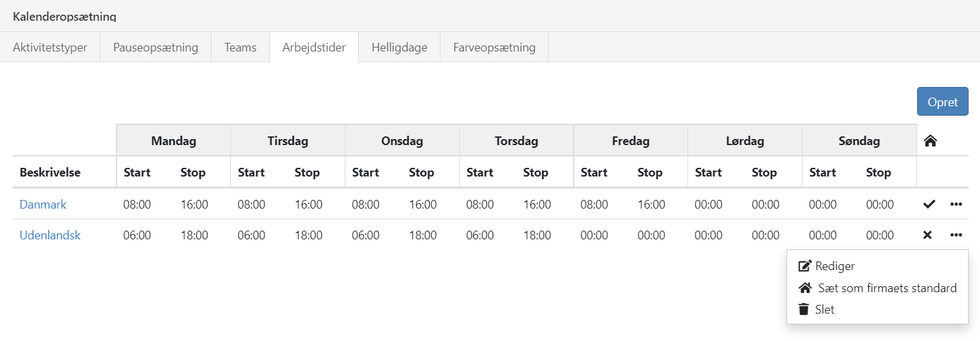Choose Slet in the context menu

(x=825, y=310)
